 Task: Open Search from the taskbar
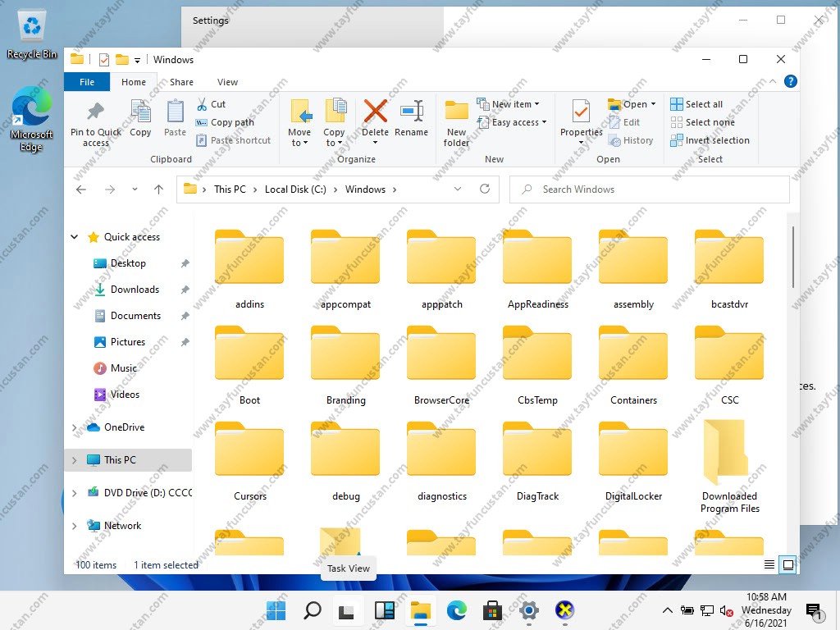(x=313, y=610)
